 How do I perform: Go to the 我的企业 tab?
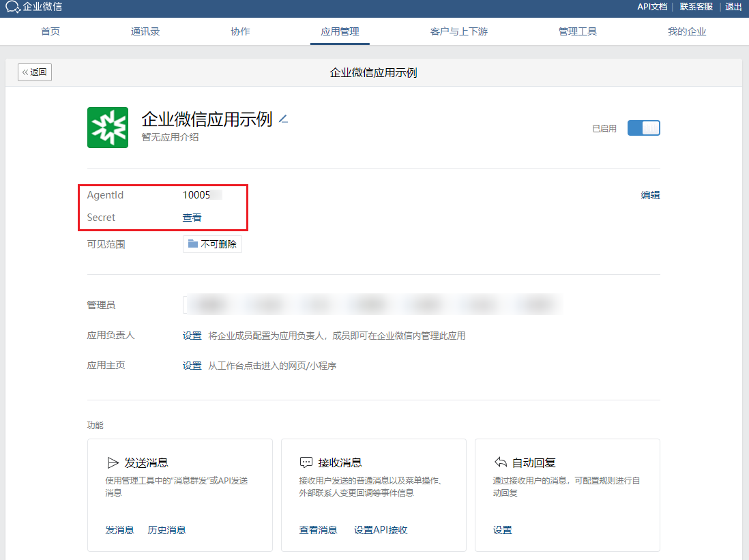[687, 31]
